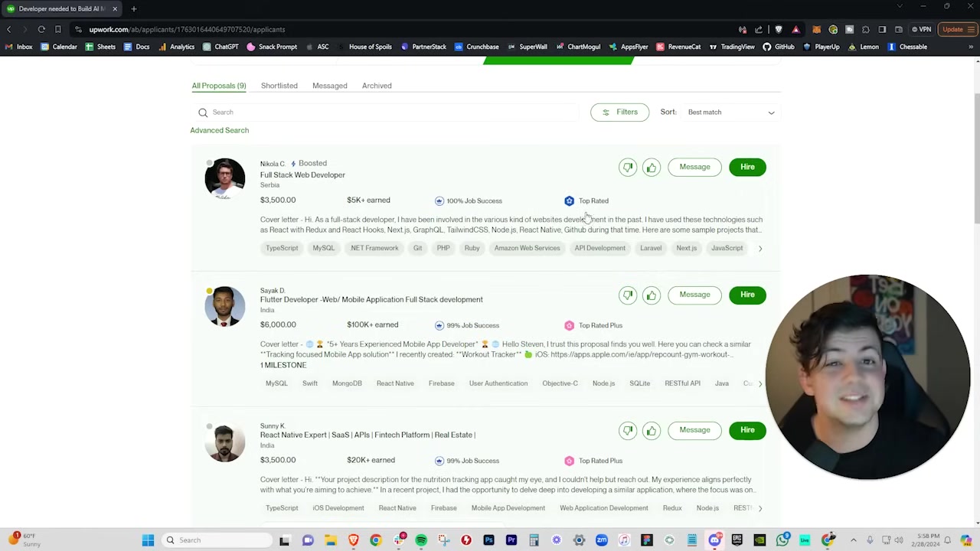Thumbs down Nikola C.'s proposal

tap(628, 167)
